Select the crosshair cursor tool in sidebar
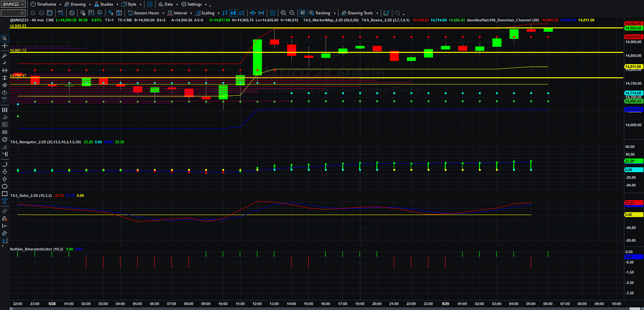The height and width of the screenshot is (310, 644). (4, 46)
